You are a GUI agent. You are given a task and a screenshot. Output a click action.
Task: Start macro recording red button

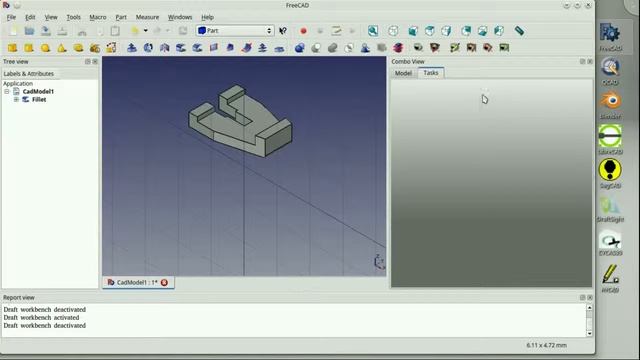[x=303, y=31]
